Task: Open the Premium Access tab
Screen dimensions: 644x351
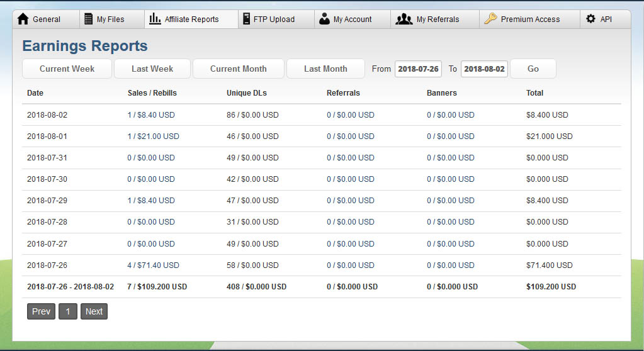Action: pyautogui.click(x=530, y=19)
